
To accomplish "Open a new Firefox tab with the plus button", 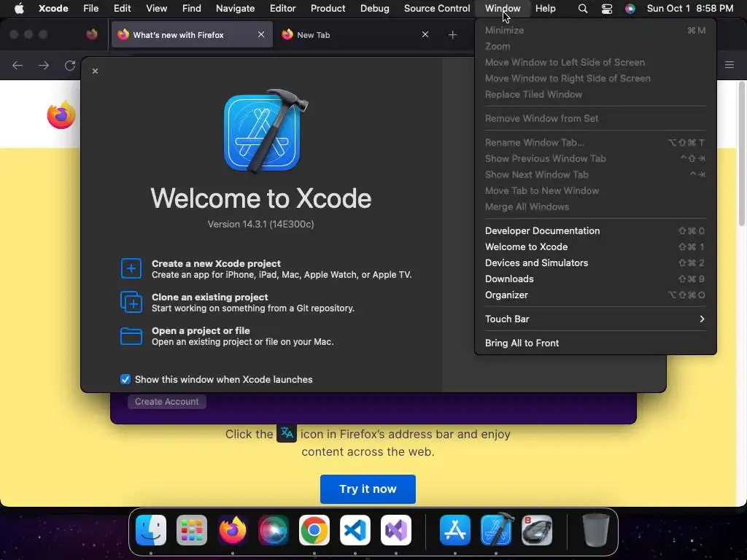I will pos(452,35).
